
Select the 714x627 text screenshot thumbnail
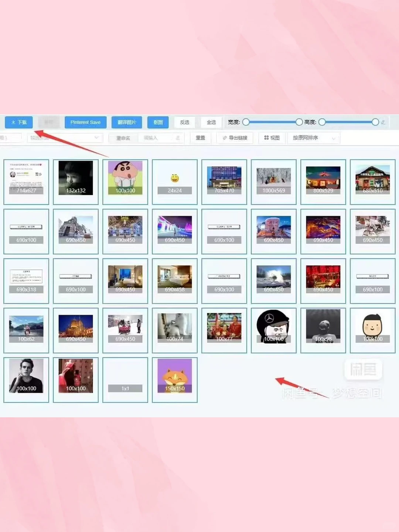point(26,182)
